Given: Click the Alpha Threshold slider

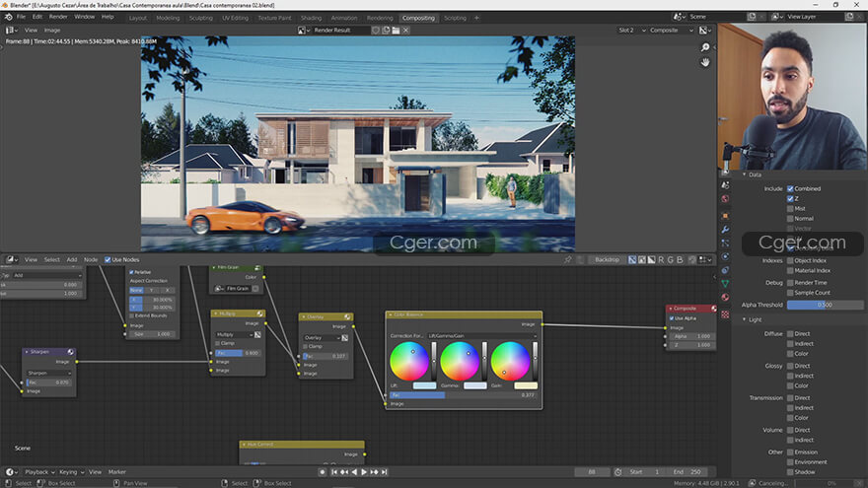Looking at the screenshot, I should [825, 305].
